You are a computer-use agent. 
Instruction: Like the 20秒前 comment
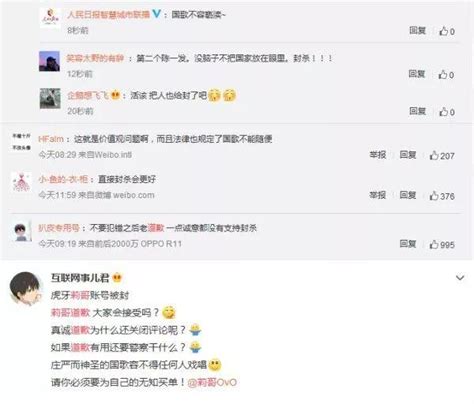(447, 112)
